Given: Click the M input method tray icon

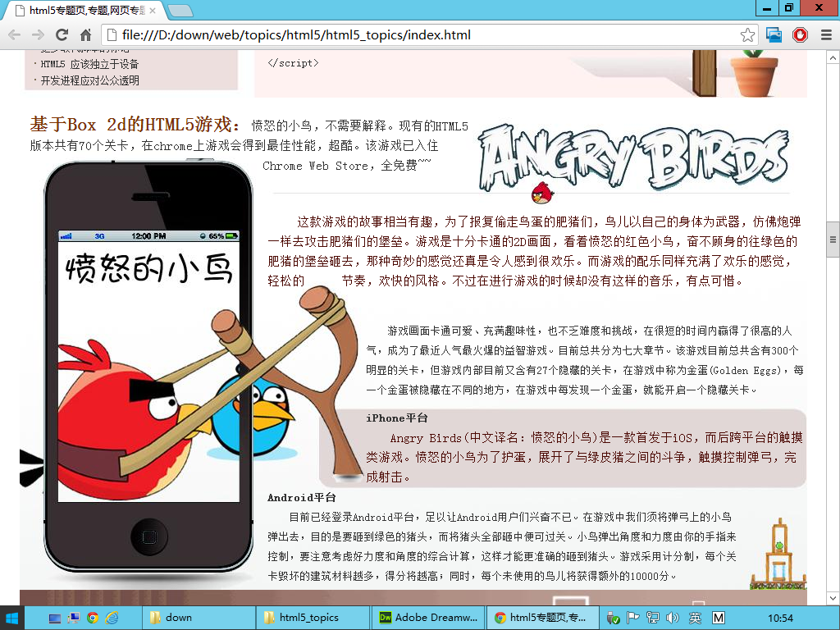Looking at the screenshot, I should (x=719, y=619).
